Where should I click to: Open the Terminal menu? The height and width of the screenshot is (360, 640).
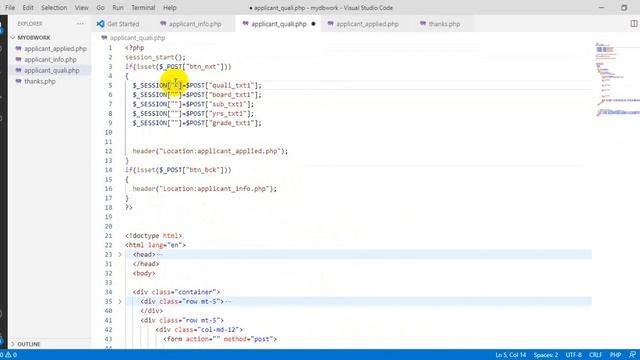click(x=143, y=8)
